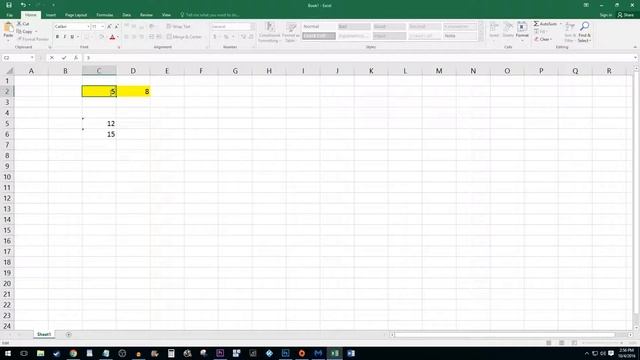This screenshot has height=360, width=640.
Task: Click Merge & Center
Action: [x=184, y=37]
